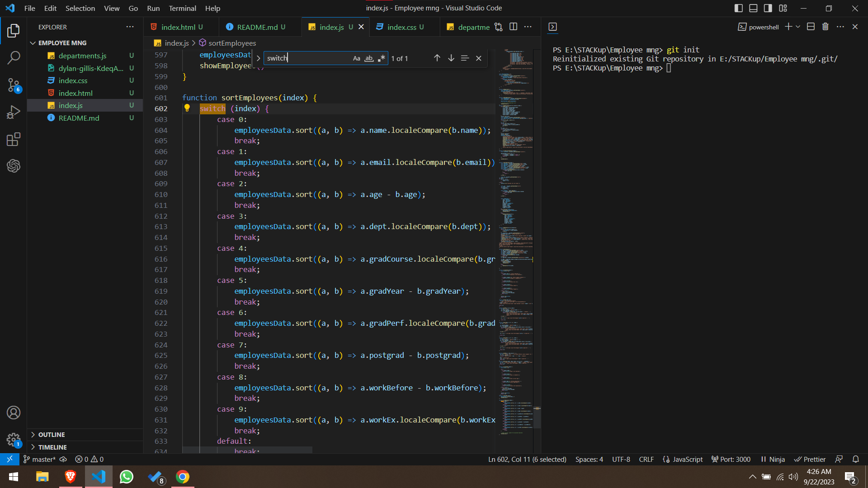Open the Accounts menu icon
This screenshot has width=868, height=488.
[14, 413]
